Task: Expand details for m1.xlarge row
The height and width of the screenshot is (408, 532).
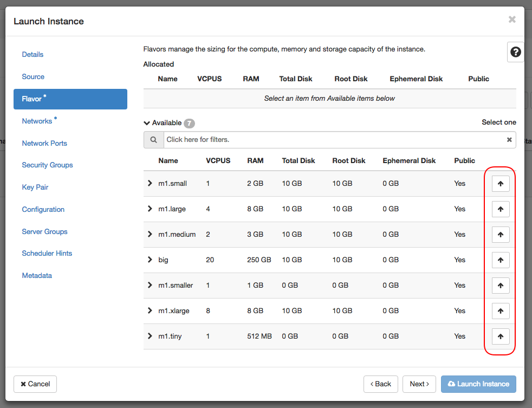Action: [150, 310]
